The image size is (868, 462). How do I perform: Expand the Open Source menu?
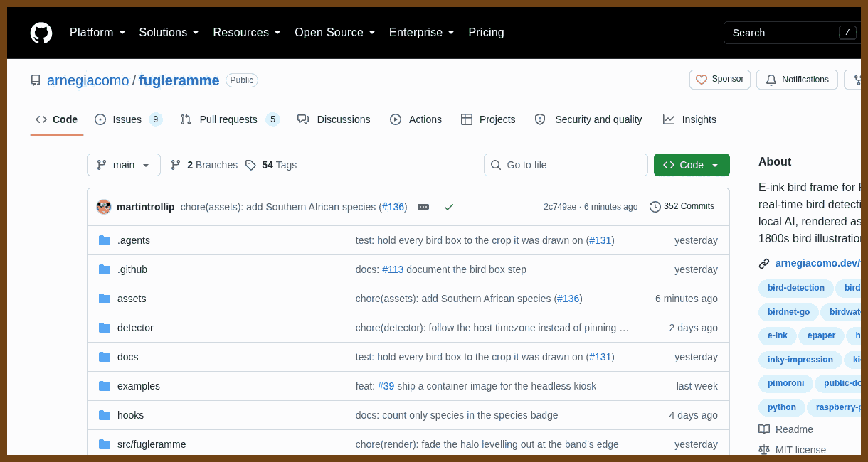coord(335,33)
